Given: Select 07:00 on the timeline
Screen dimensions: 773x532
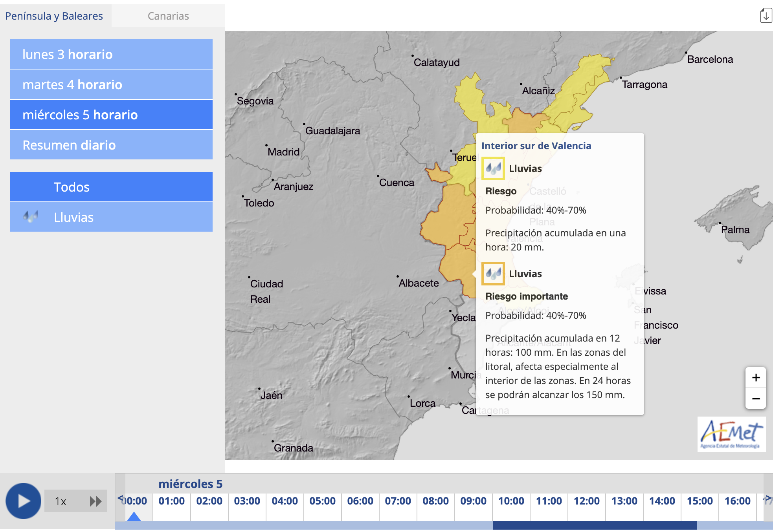Looking at the screenshot, I should click(398, 501).
